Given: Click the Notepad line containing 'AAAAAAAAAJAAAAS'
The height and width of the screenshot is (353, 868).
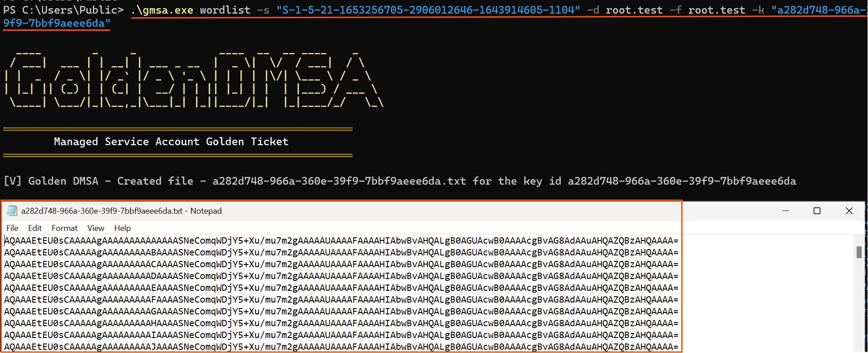Looking at the screenshot, I should pyautogui.click(x=341, y=347).
